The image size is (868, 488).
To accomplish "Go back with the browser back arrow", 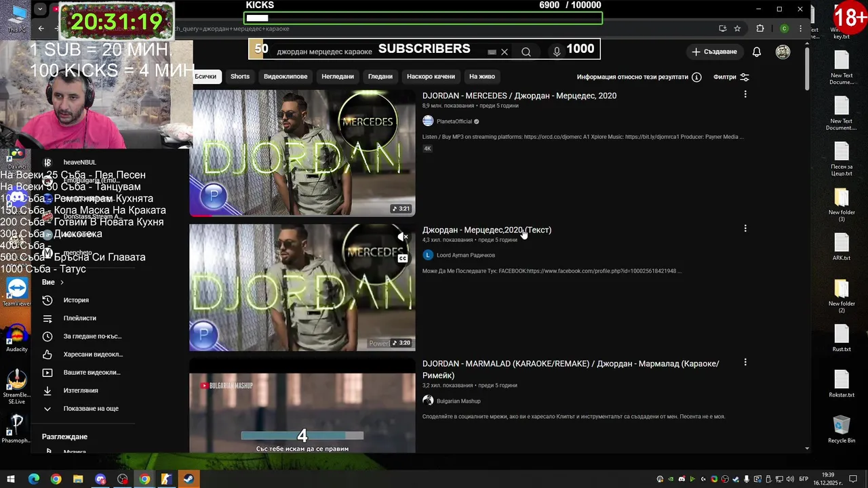I will pos(41,28).
